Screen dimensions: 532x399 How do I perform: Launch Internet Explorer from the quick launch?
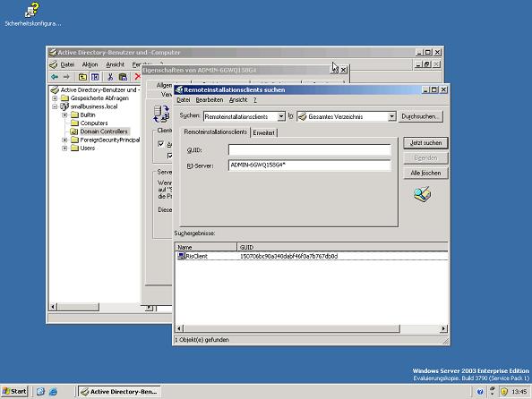pos(53,392)
